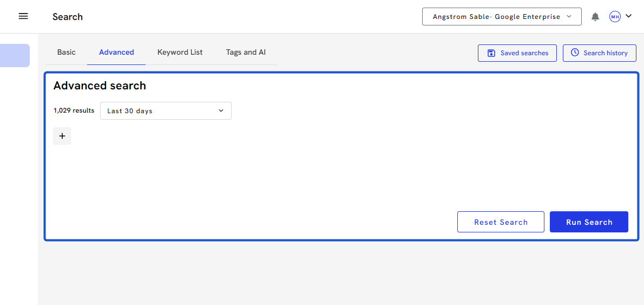Click the Search page title

(68, 17)
